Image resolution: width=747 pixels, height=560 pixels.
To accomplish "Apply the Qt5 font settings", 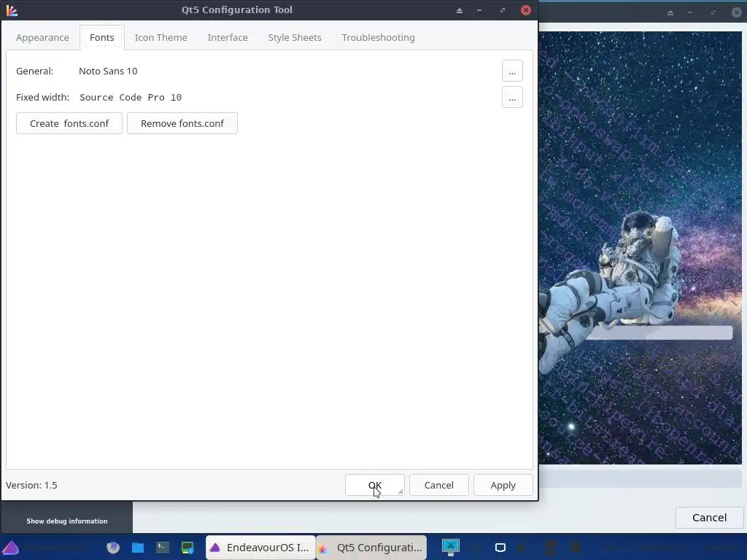I will point(503,485).
